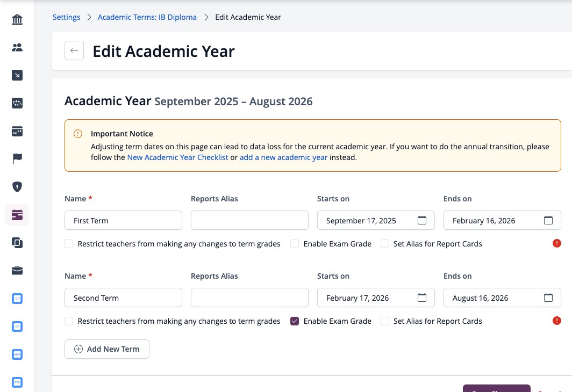
Task: Select the highlighted purple sidebar icon
Action: click(17, 215)
